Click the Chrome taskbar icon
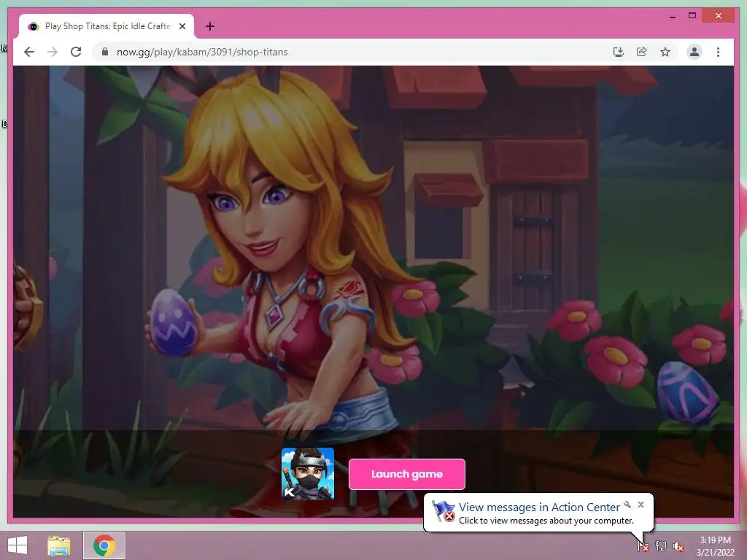Viewport: 747px width, 560px height. 104,545
